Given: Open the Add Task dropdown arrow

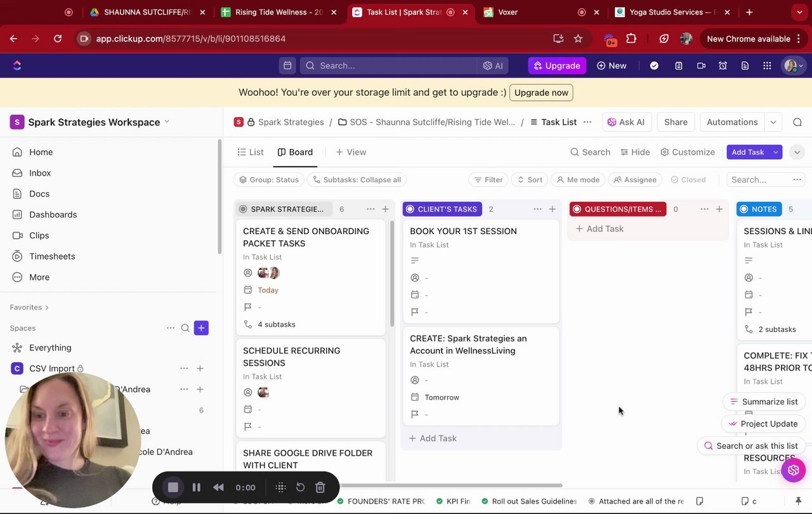Looking at the screenshot, I should [775, 152].
